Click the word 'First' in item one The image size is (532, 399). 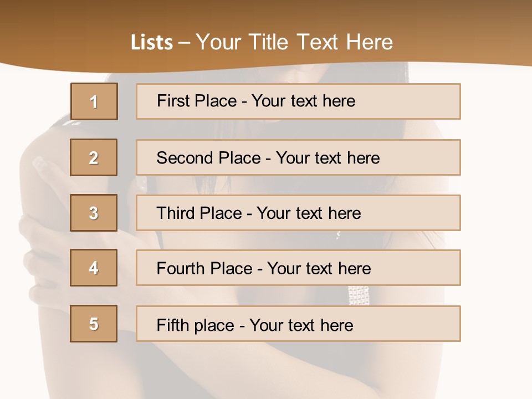(173, 101)
